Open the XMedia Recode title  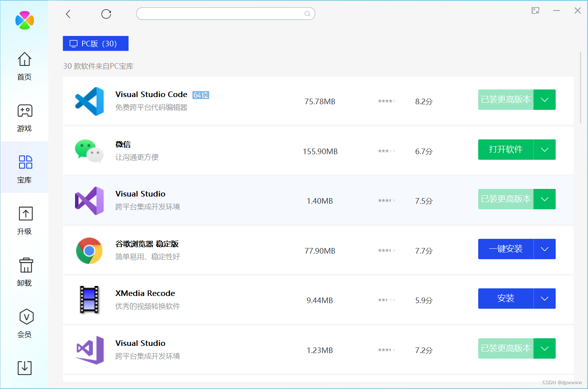tap(145, 294)
